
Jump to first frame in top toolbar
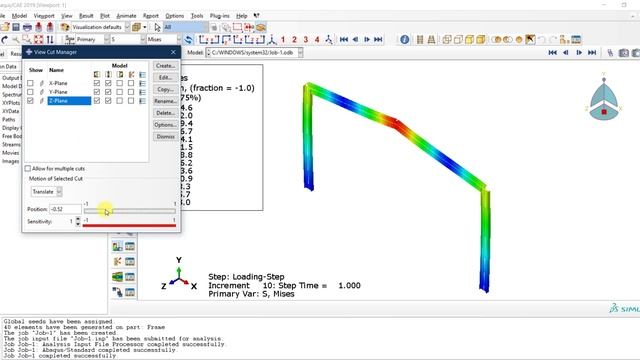[344, 40]
